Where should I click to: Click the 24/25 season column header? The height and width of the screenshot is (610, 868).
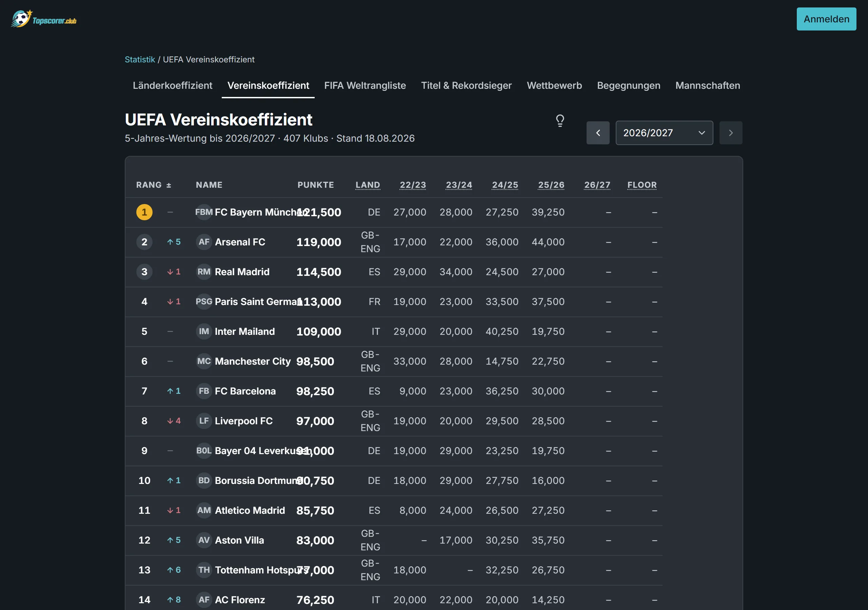[505, 185]
